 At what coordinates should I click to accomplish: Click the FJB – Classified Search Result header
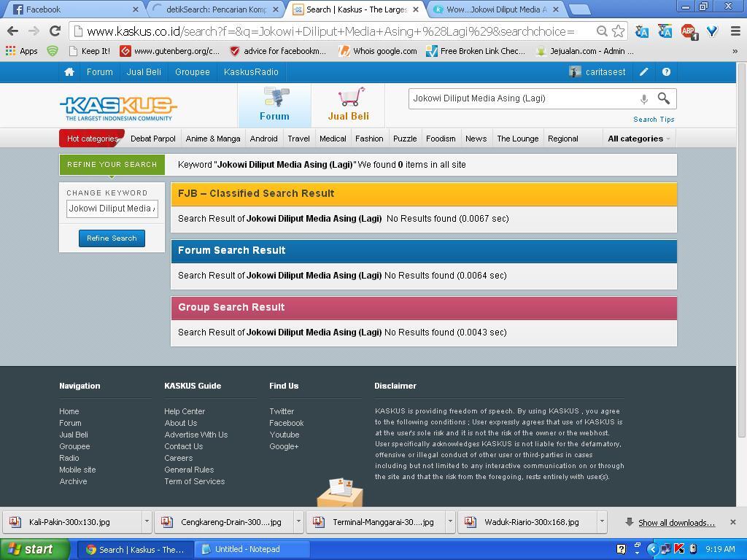tap(424, 194)
